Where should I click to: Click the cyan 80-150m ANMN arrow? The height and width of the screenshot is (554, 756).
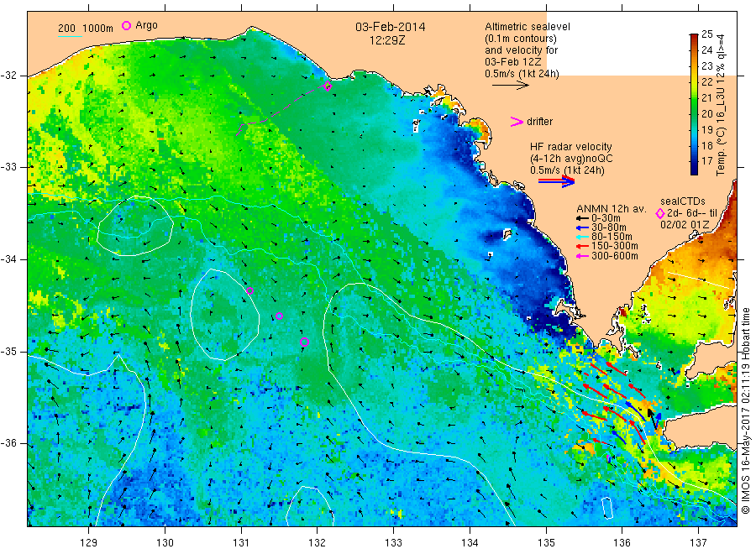coord(582,237)
